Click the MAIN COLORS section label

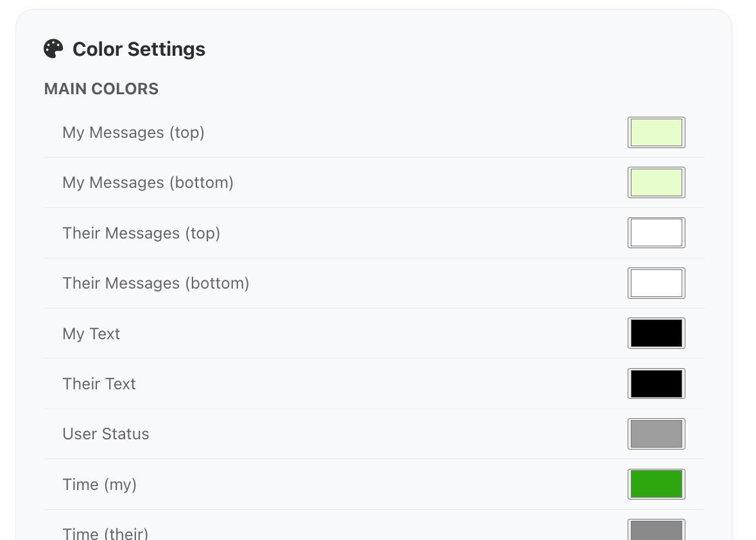click(101, 89)
